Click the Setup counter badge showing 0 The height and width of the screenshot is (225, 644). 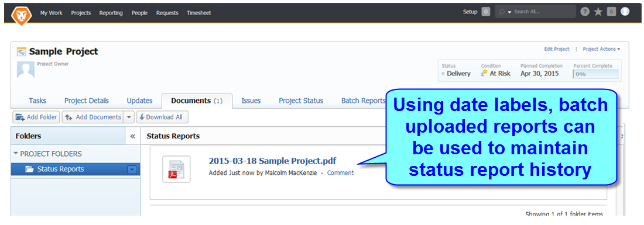tap(485, 12)
